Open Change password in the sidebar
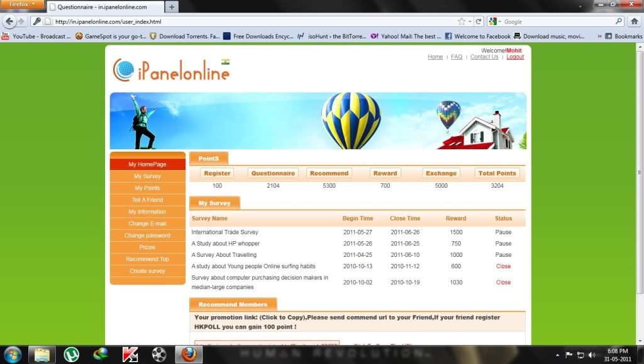Image resolution: width=644 pixels, height=364 pixels. [x=147, y=236]
